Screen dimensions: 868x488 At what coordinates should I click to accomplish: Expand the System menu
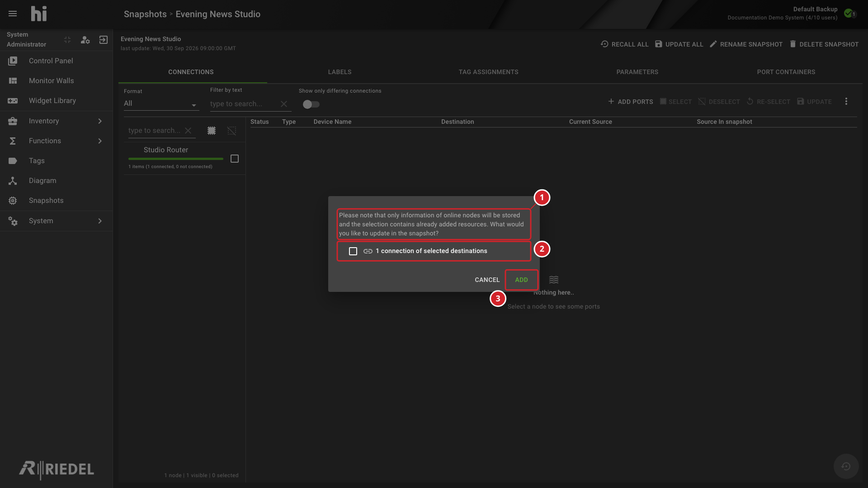(56, 221)
